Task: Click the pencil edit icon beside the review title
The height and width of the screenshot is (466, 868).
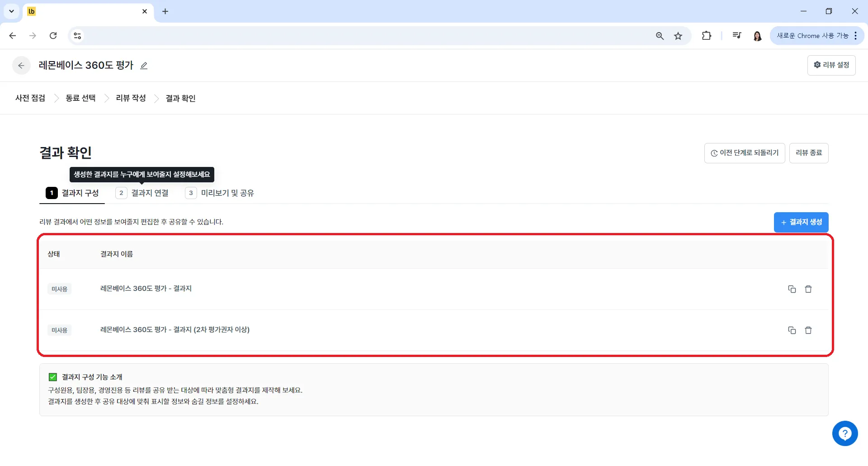Action: click(x=144, y=66)
